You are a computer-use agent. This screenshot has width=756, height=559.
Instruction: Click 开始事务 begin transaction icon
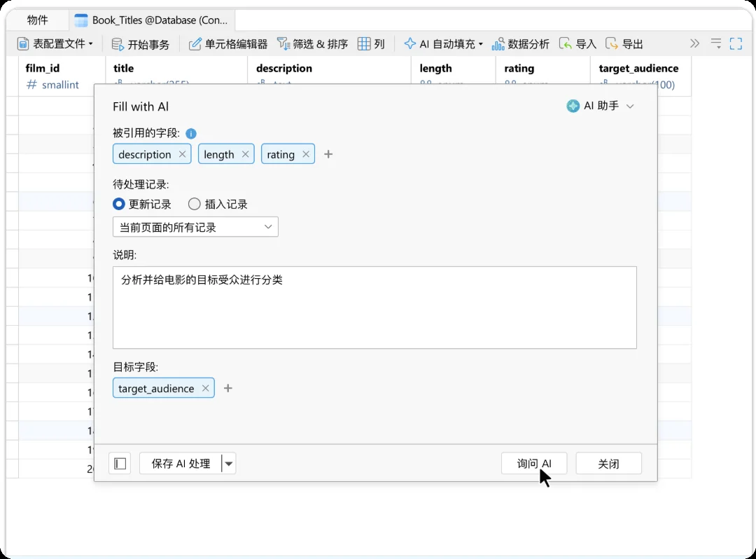118,44
